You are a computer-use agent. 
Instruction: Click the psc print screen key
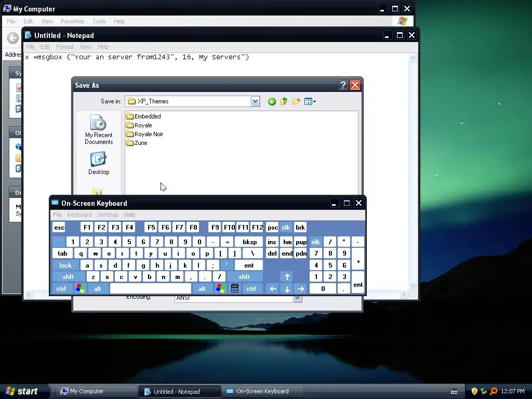[272, 228]
